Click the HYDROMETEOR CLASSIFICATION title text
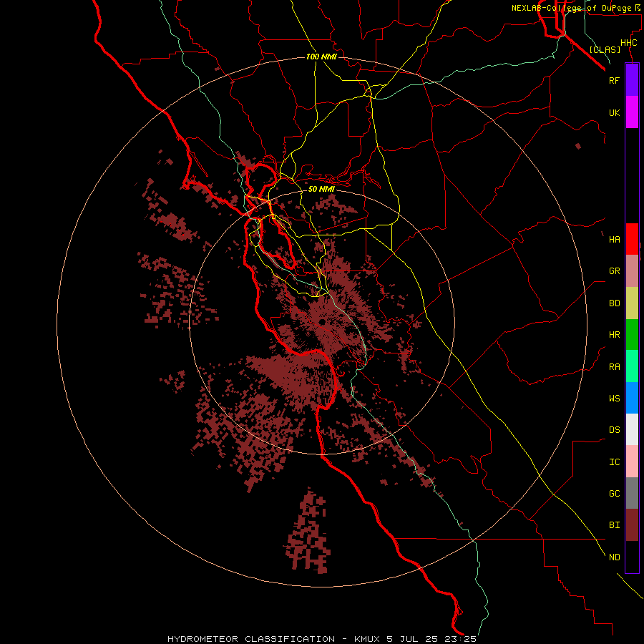This screenshot has width=644, height=644. (x=251, y=639)
